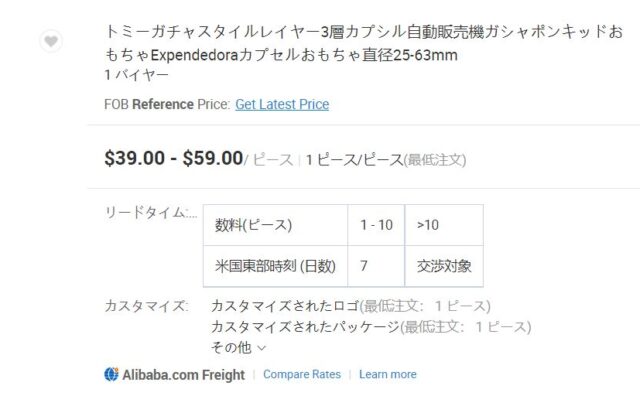640x396 pixels.
Task: Click the Alibaba.com Freight label
Action: [183, 374]
